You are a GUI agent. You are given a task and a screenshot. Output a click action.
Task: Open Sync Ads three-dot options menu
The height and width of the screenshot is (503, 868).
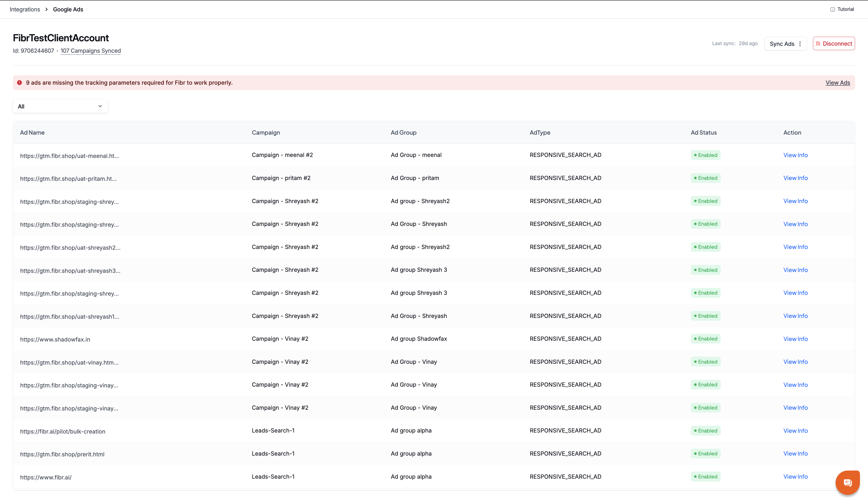tap(800, 44)
